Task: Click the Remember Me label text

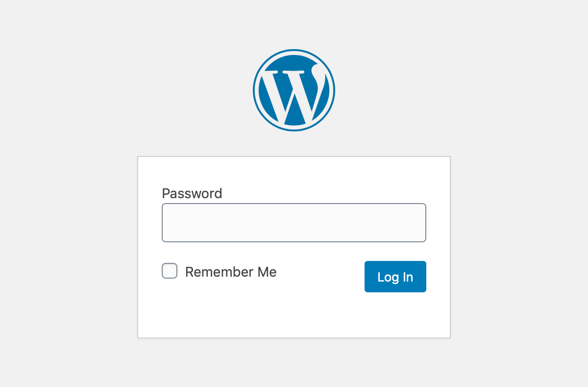Action: coord(230,272)
